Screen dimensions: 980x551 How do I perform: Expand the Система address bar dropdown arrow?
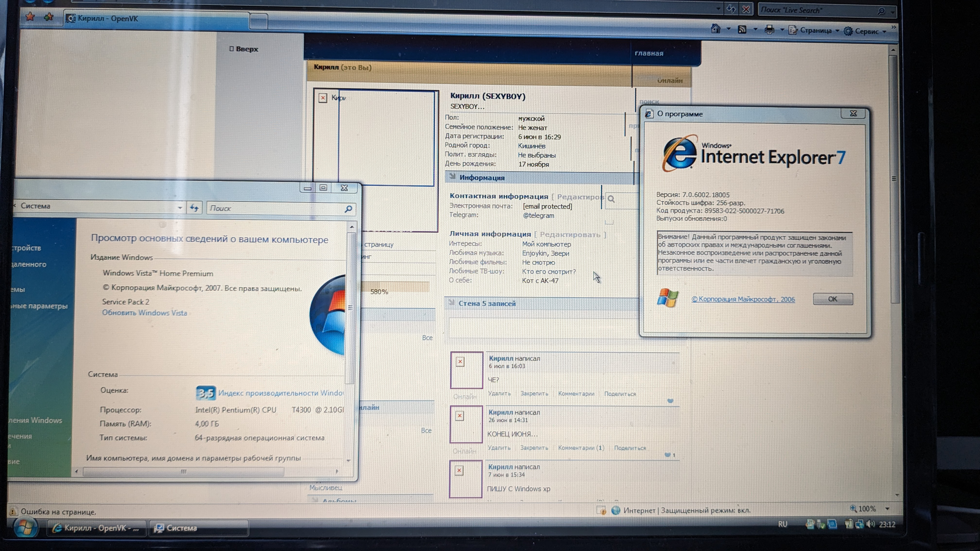[180, 208]
